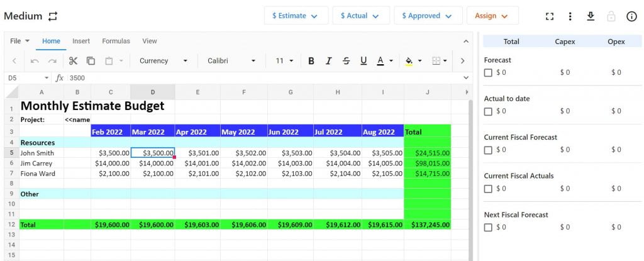Click the vertical spreadsheet scrollbar

click(470, 180)
